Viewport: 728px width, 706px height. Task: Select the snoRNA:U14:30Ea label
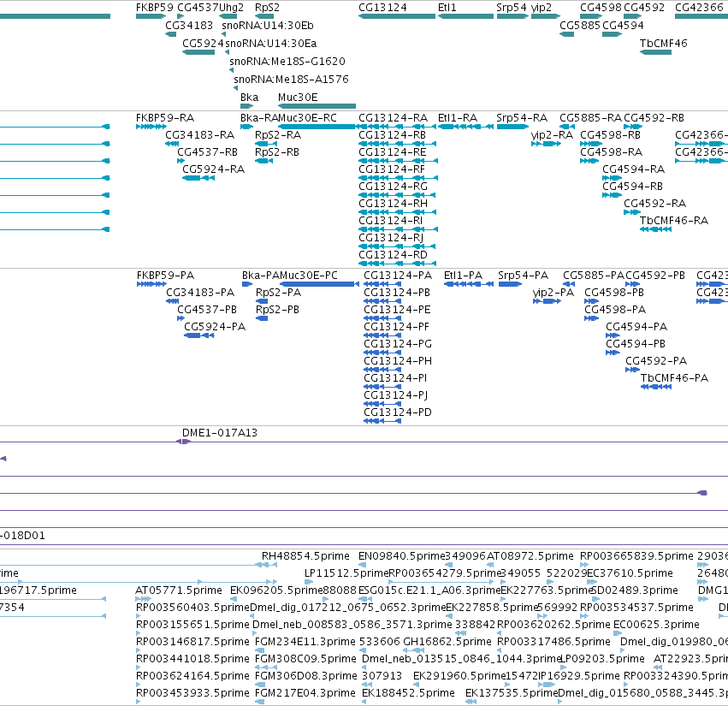point(270,44)
